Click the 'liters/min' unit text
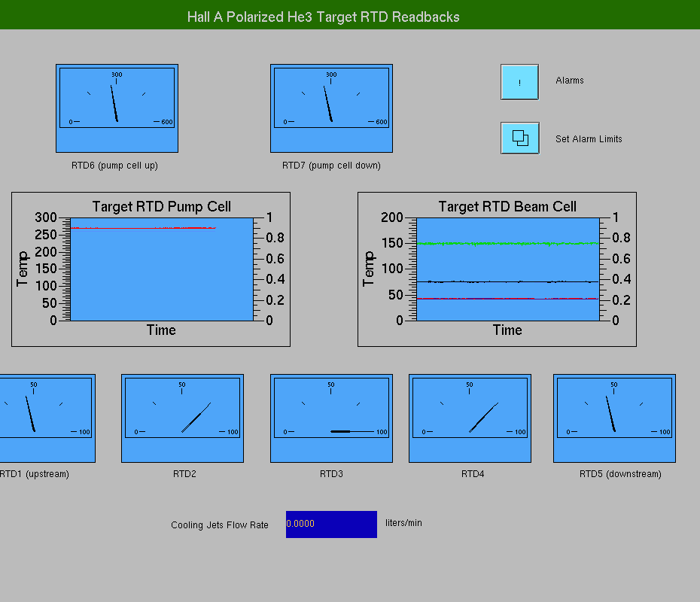The height and width of the screenshot is (602, 700). [x=403, y=523]
